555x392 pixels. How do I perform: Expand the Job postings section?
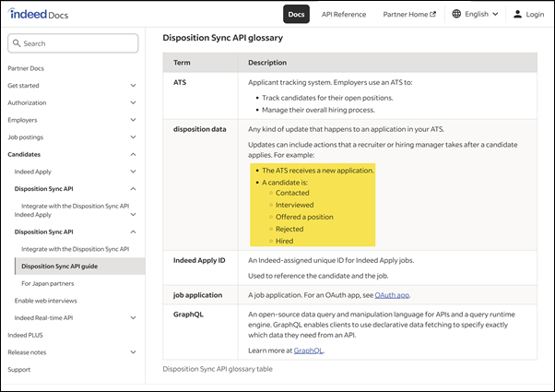(134, 137)
